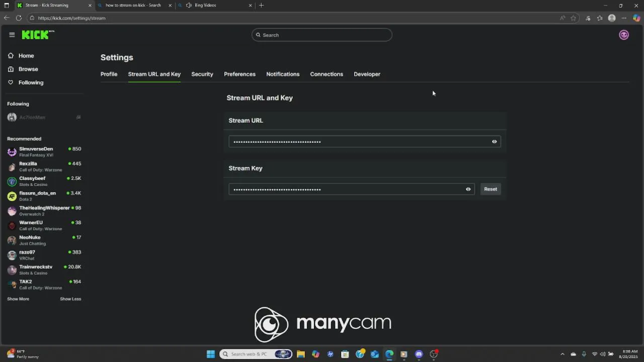Switch to 'how to stream on kick' tab
This screenshot has width=644, height=362.
point(133,6)
